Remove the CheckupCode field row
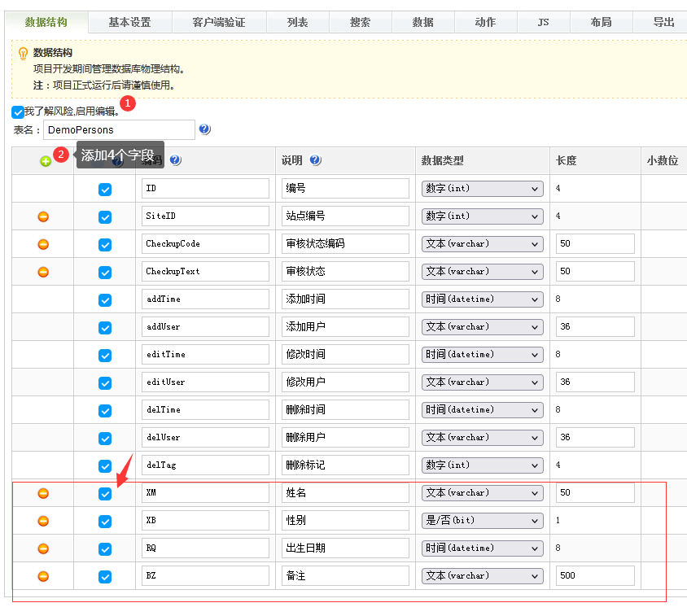The image size is (687, 616). (44, 244)
